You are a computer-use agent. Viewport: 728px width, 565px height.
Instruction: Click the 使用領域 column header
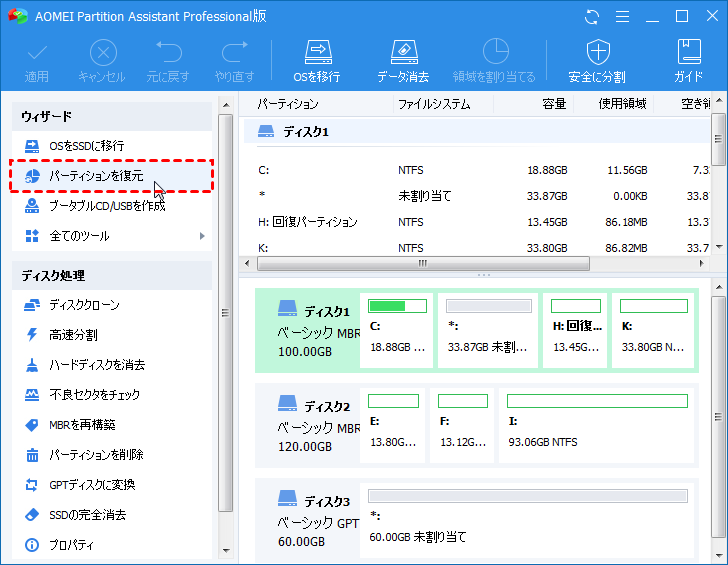614,104
